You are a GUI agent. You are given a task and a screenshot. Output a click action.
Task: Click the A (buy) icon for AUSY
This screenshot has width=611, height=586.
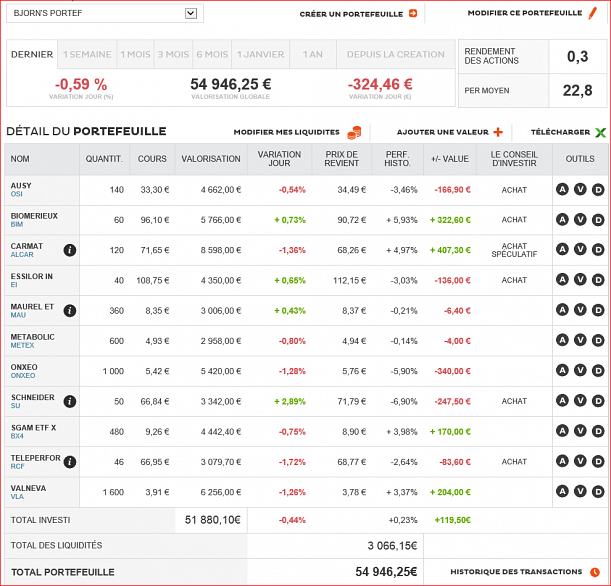pyautogui.click(x=562, y=189)
